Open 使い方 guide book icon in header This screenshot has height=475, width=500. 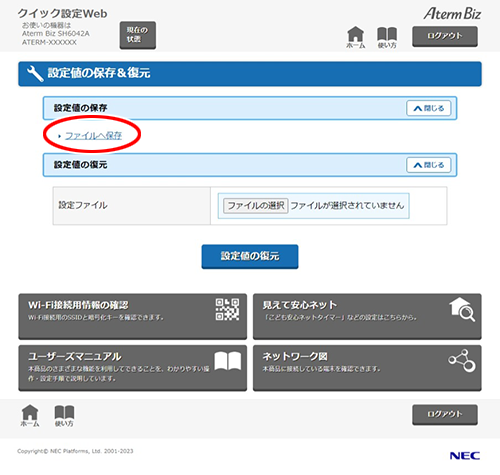[x=387, y=38]
